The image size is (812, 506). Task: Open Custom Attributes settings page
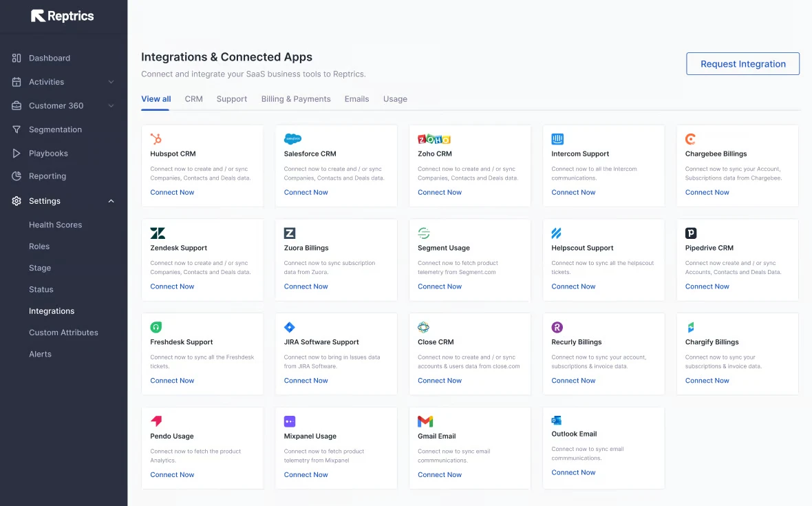63,333
